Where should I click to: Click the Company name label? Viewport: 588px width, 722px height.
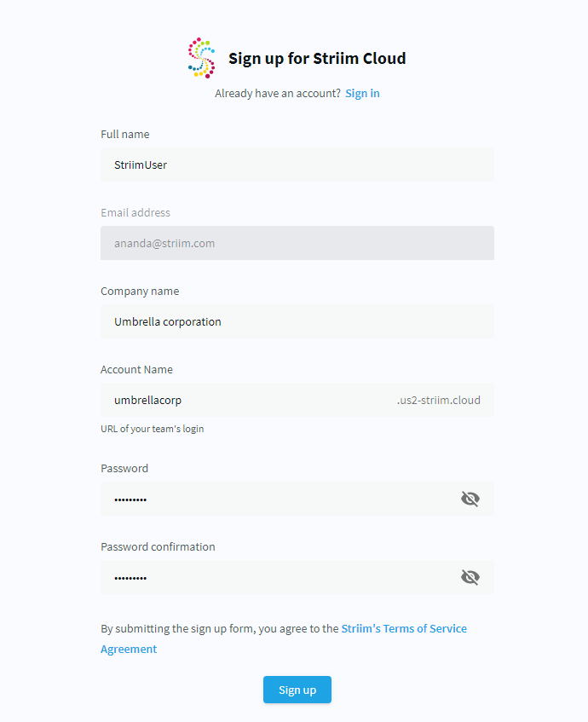tap(140, 292)
